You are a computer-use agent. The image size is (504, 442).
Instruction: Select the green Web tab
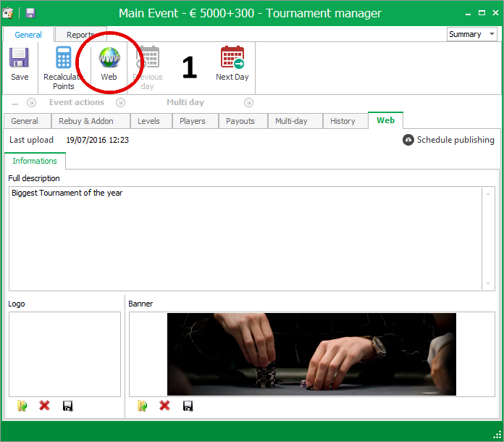pyautogui.click(x=386, y=120)
